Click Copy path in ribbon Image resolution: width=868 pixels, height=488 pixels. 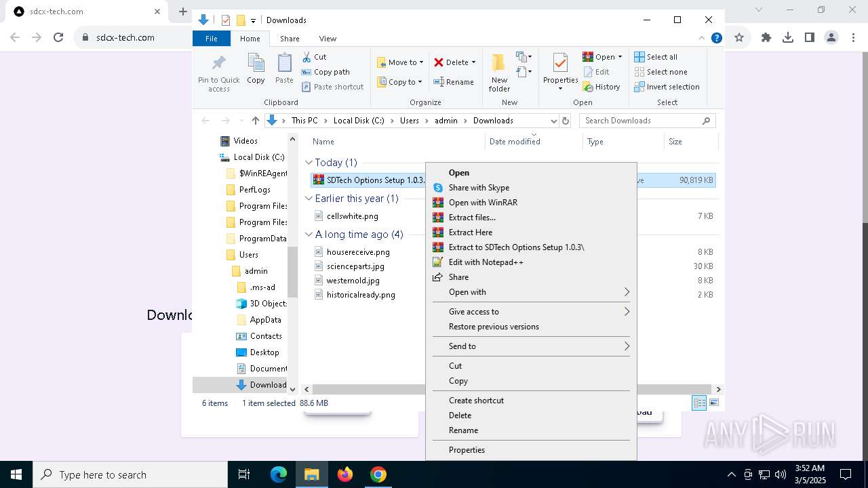pos(325,72)
